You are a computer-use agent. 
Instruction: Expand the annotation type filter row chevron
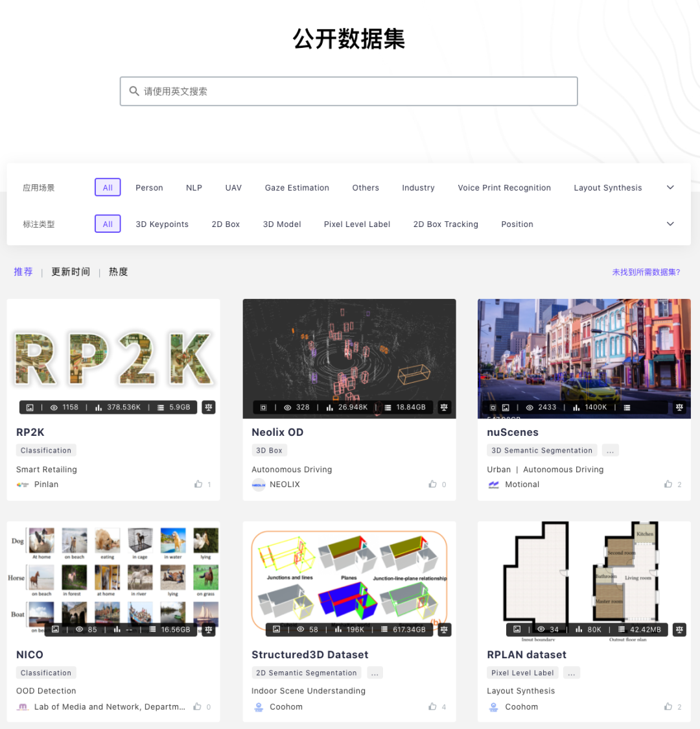670,224
